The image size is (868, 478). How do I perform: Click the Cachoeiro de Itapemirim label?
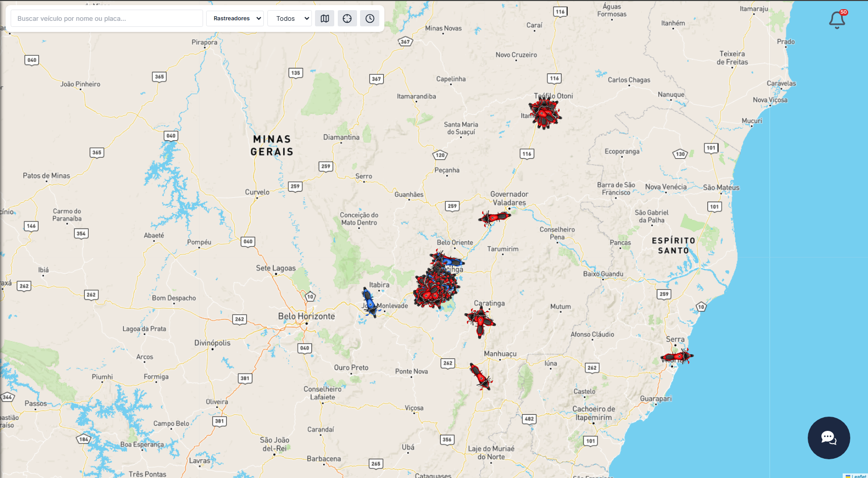[594, 413]
